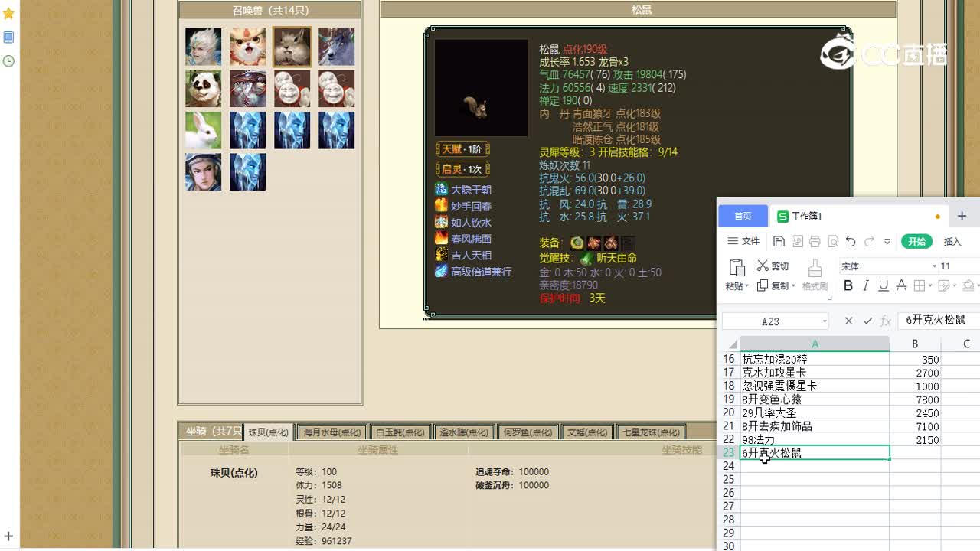Expand the borders dropdown arrow
The width and height of the screenshot is (980, 551).
coord(930,286)
